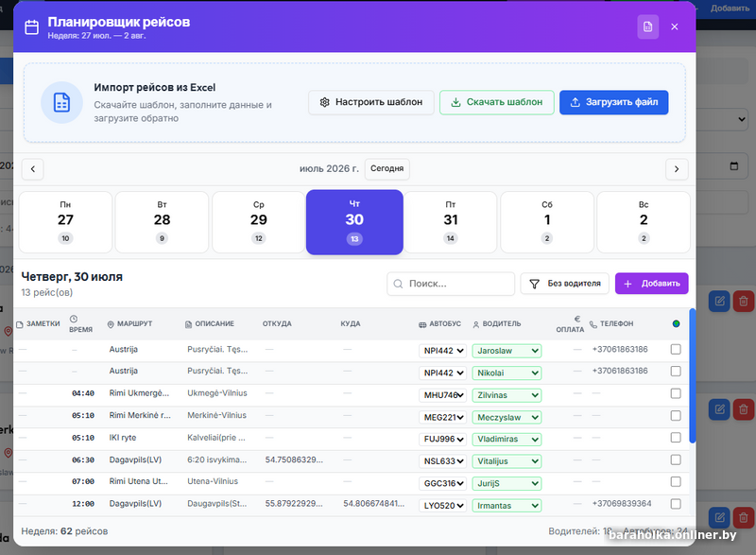Click the gear icon in Настроить шаблон
This screenshot has height=555, width=756.
[324, 102]
